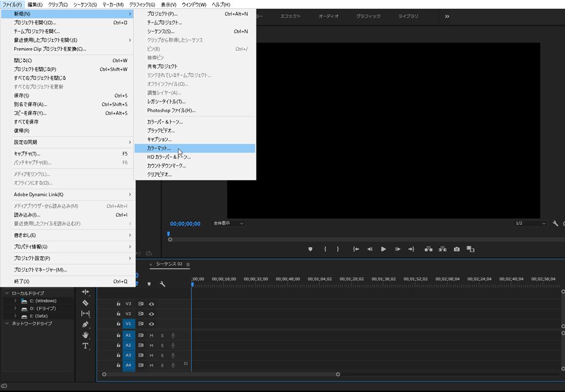Export frame with camera icon
This screenshot has width=565, height=392.
(x=456, y=249)
